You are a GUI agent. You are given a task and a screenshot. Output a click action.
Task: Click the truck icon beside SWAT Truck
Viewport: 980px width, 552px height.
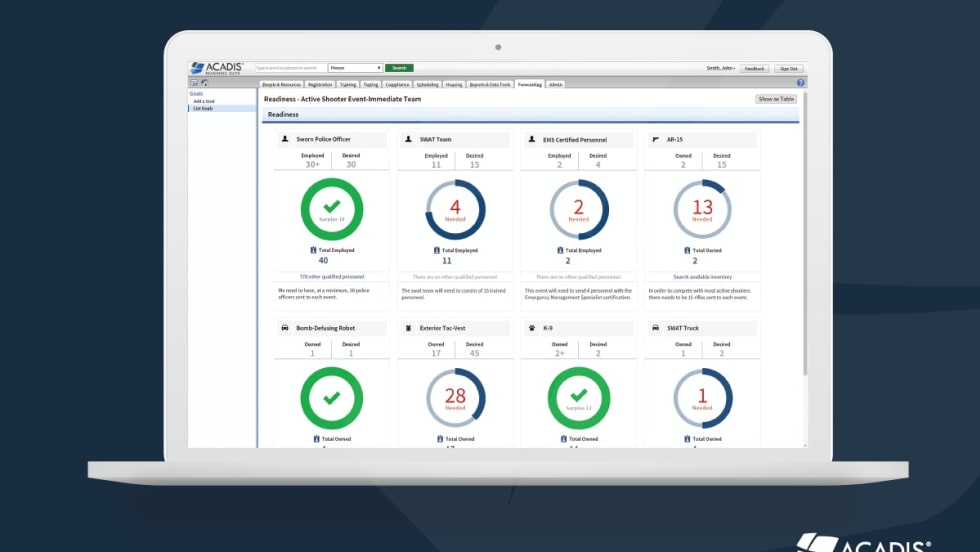[655, 328]
